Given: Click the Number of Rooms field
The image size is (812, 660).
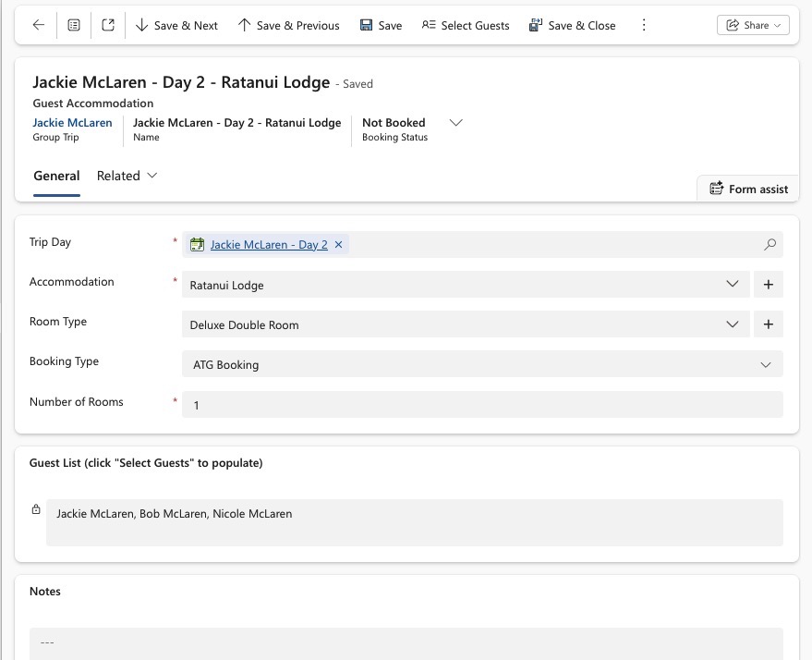Looking at the screenshot, I should [482, 405].
